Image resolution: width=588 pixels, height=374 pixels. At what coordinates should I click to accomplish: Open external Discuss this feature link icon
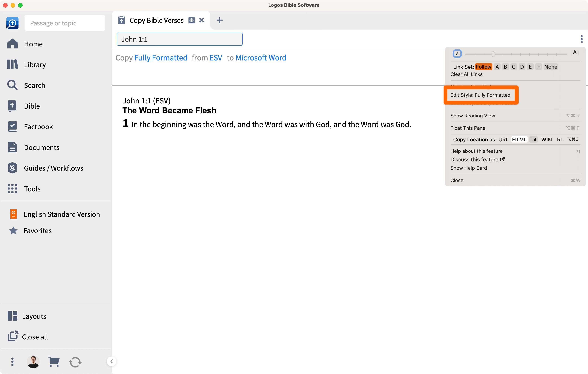(502, 159)
